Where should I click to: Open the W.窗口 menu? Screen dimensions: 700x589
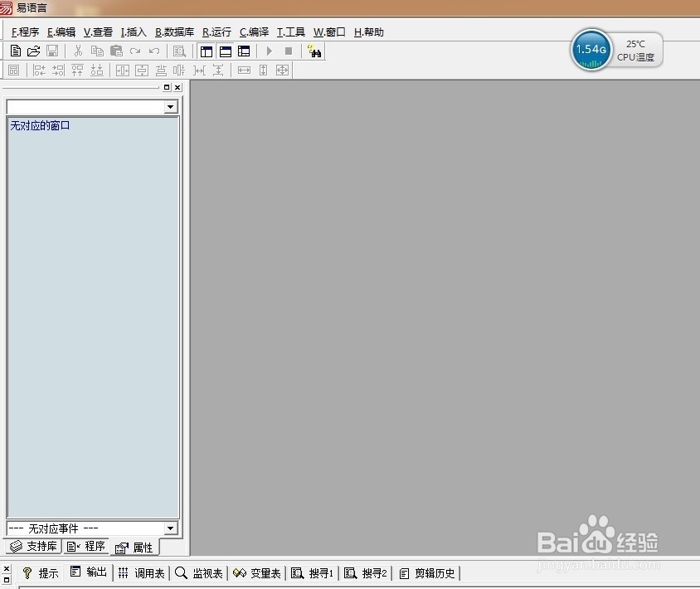coord(329,32)
